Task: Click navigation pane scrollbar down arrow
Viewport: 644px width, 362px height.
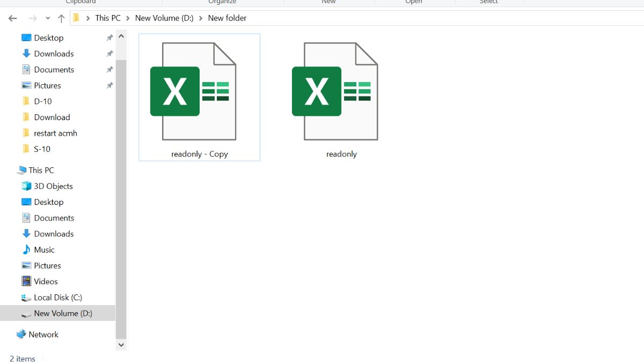Action: (x=121, y=345)
